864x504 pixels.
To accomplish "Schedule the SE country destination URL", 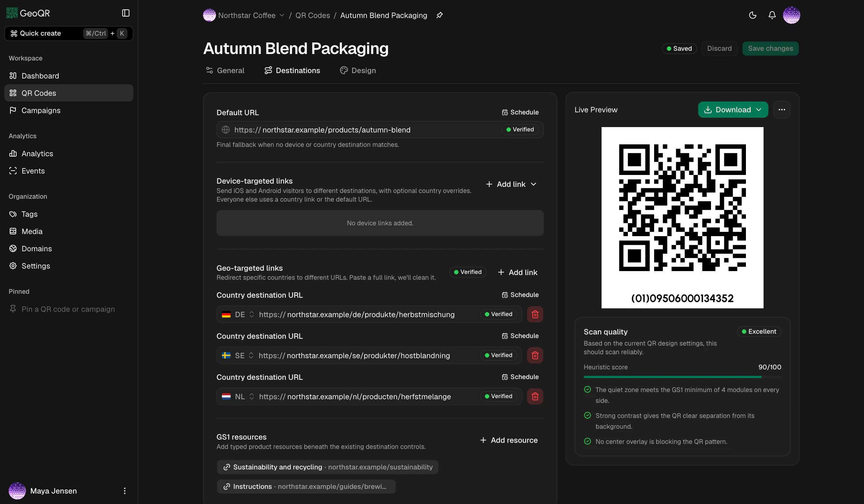I will tap(521, 336).
